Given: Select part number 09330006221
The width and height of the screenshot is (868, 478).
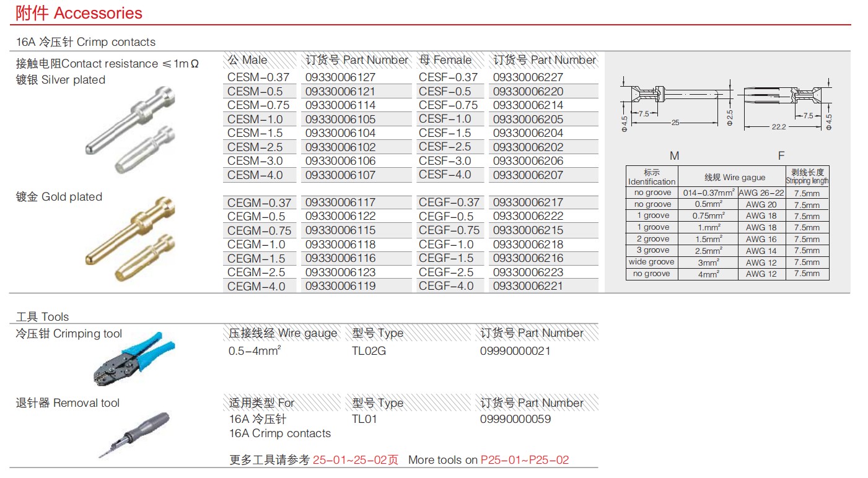Looking at the screenshot, I should tap(528, 286).
